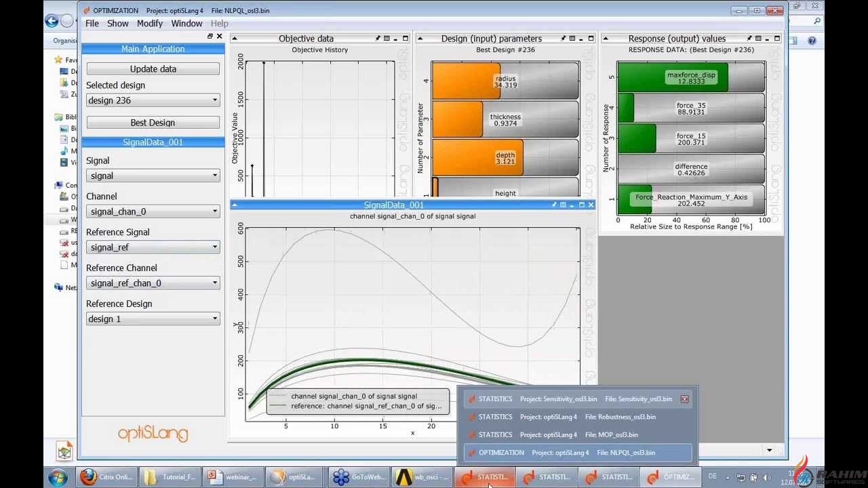This screenshot has width=868, height=488.
Task: Click the Explorer help question-mark icon
Action: [812, 41]
